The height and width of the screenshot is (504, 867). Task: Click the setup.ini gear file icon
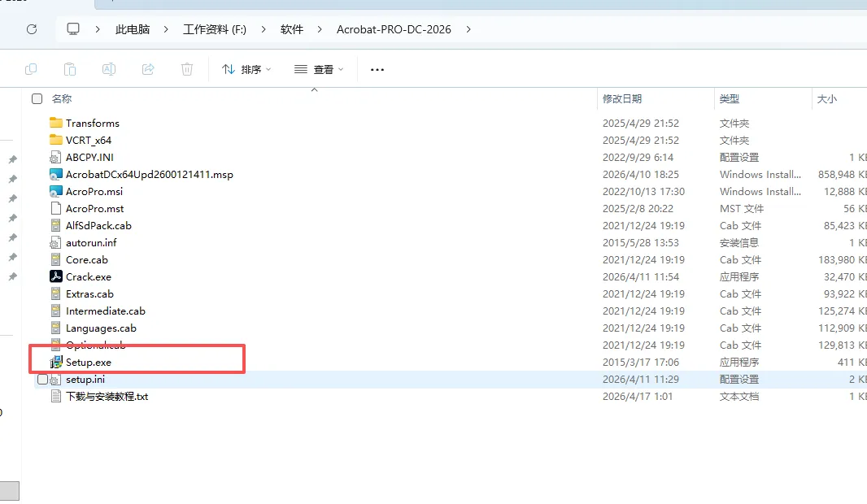(x=55, y=380)
